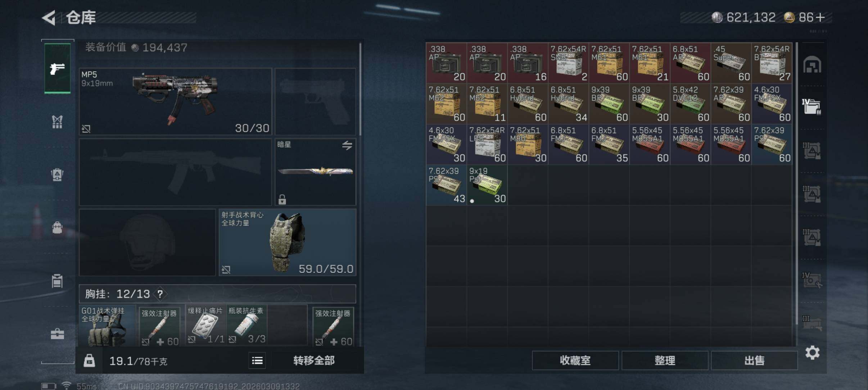Open the main stash house icon tab
This screenshot has height=390, width=868.
pyautogui.click(x=812, y=65)
